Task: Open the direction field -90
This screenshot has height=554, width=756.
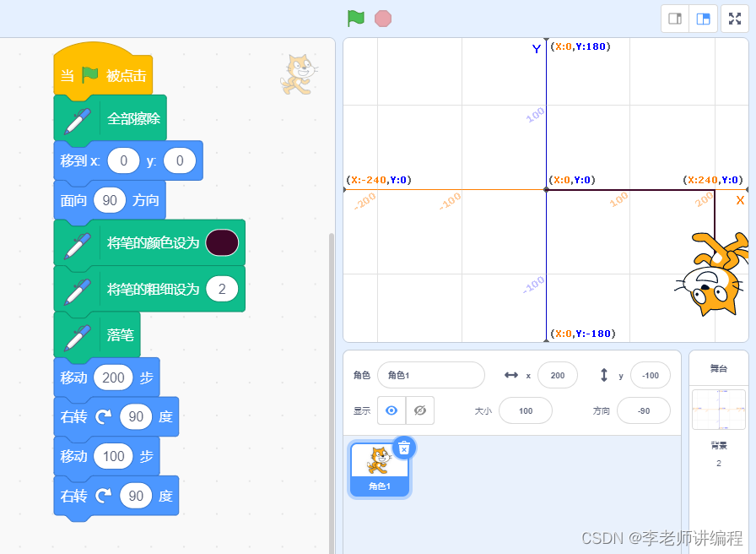Action: pos(644,410)
